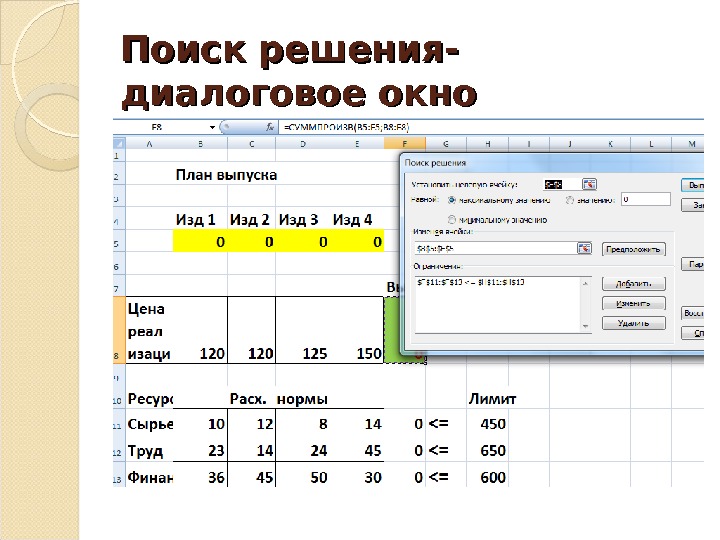Select price cell with value 125
720x540 pixels.
(303, 330)
